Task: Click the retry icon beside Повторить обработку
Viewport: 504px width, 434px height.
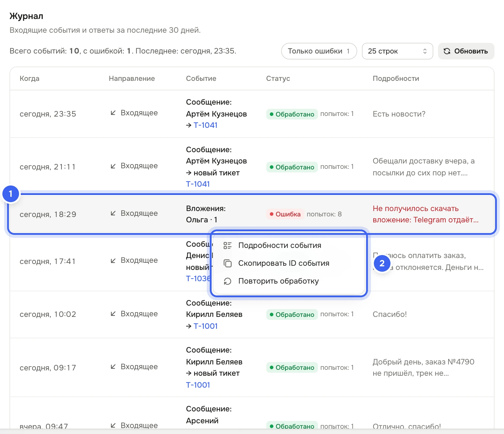Action: coord(228,281)
